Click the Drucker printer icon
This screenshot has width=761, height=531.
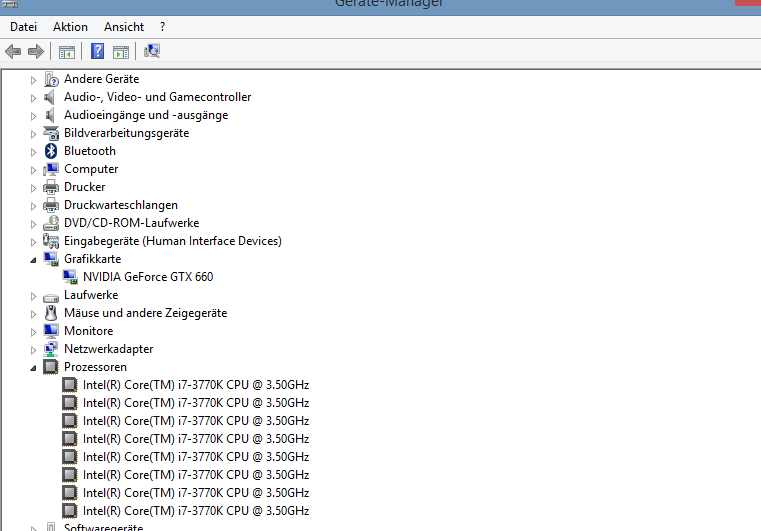[51, 187]
